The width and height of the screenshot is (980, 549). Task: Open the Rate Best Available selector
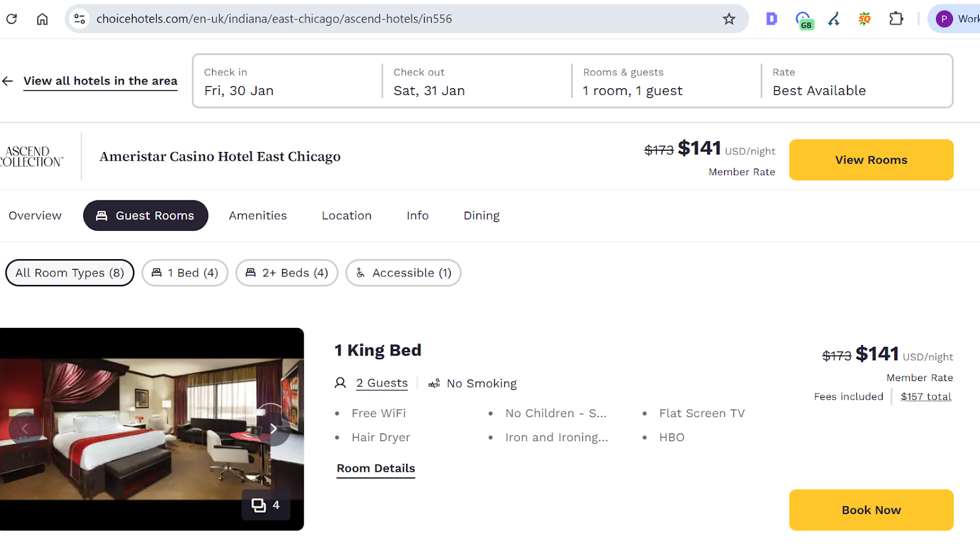[x=856, y=81]
